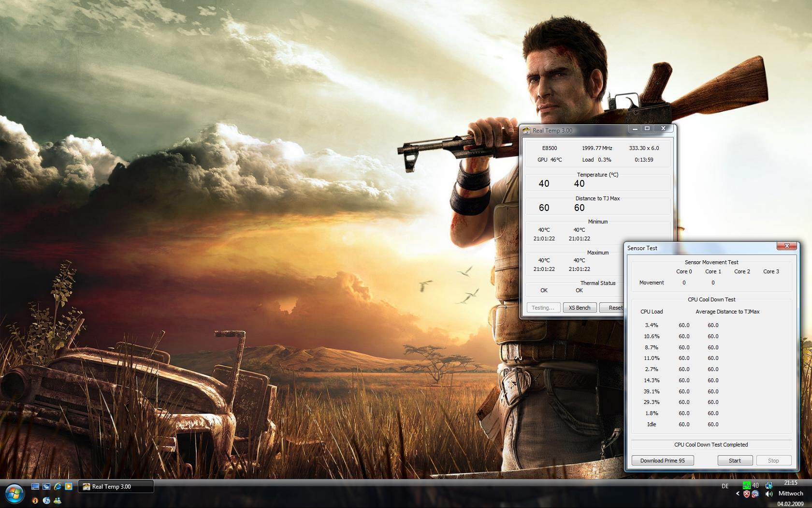The image size is (812, 508).
Task: Select the Real Temp 3.00 taskbar button
Action: tap(116, 487)
